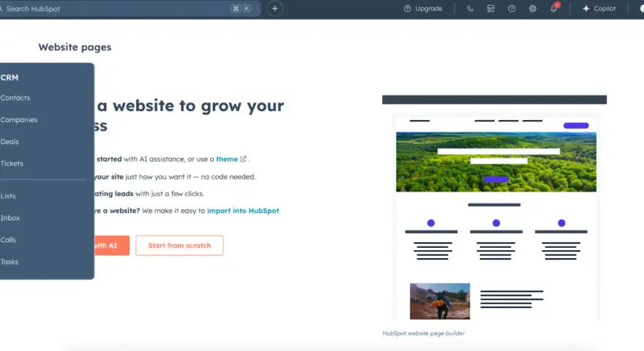Select Contacts in the CRM menu
Image resolution: width=644 pixels, height=351 pixels.
coord(15,98)
